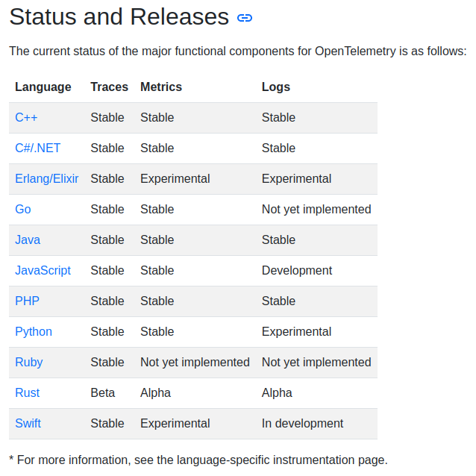Screen dimensions: 476x476
Task: Open the PHP language link
Action: pyautogui.click(x=28, y=301)
